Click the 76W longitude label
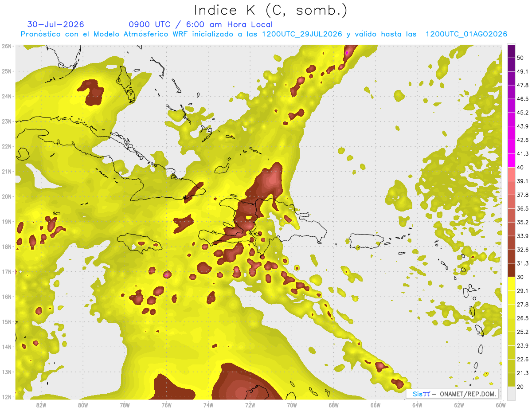The width and height of the screenshot is (532, 411). 167,405
